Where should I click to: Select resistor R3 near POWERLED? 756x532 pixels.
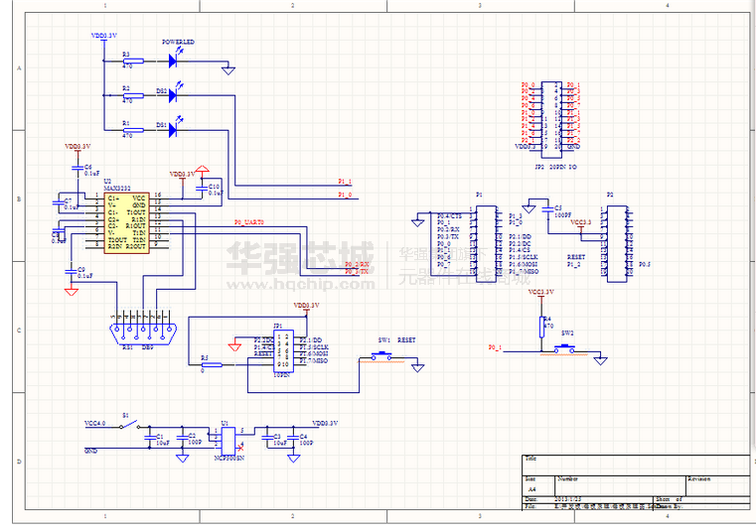130,60
